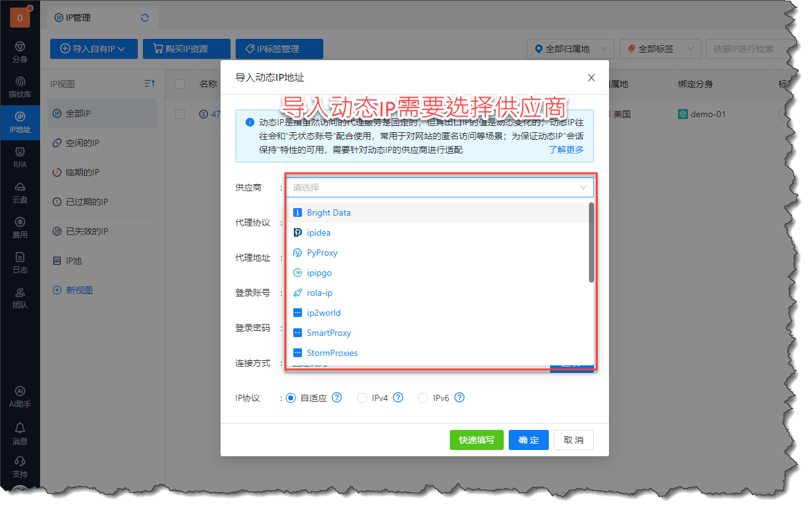
Task: Choose Bright Data supplier
Action: coord(437,212)
